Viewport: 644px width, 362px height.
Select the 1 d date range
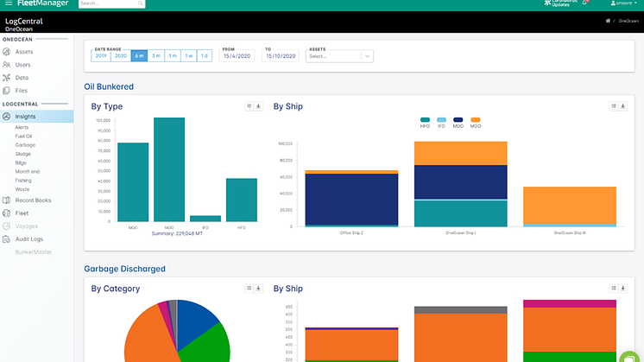coord(204,56)
